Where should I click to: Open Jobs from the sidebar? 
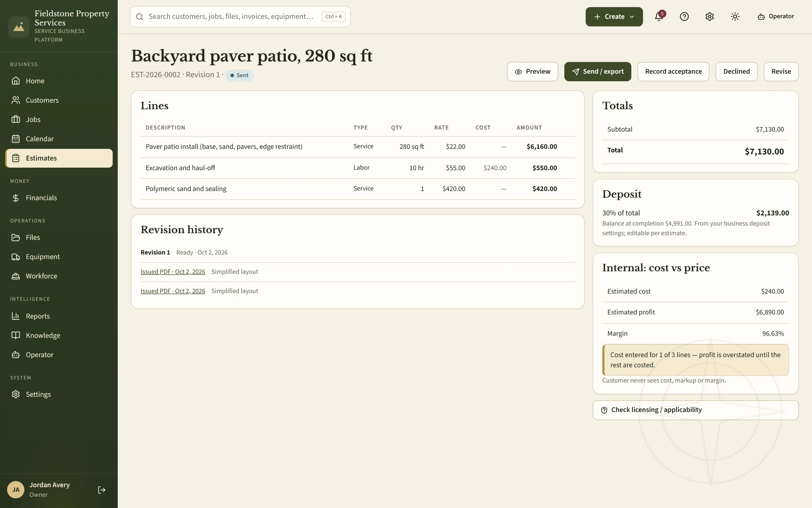pyautogui.click(x=59, y=120)
